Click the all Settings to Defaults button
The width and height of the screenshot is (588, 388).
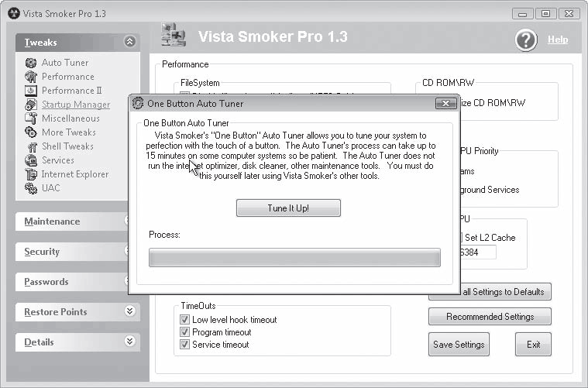[506, 292]
